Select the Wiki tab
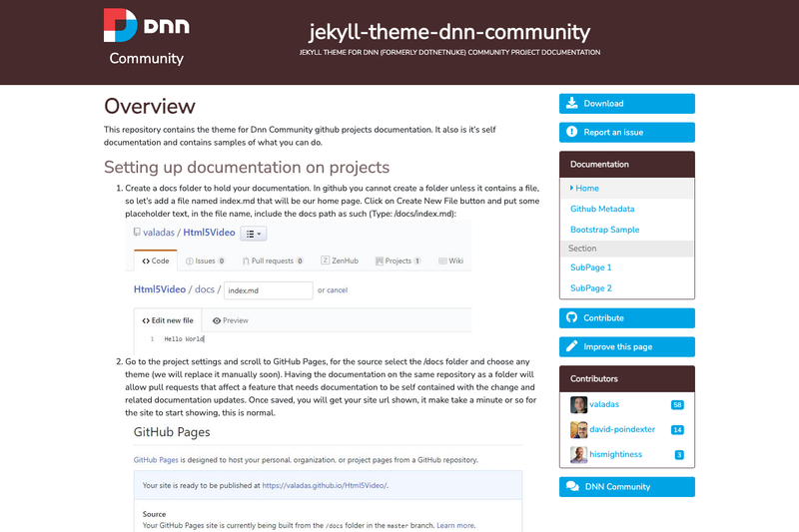The image size is (799, 532). pos(451,261)
